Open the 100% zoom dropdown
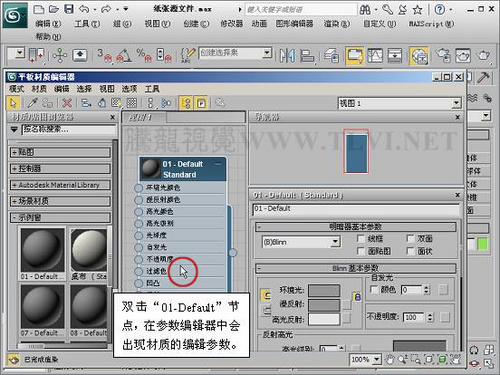 click(377, 359)
